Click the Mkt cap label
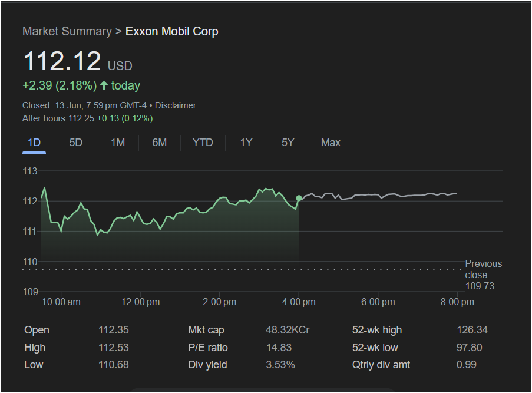 (206, 330)
